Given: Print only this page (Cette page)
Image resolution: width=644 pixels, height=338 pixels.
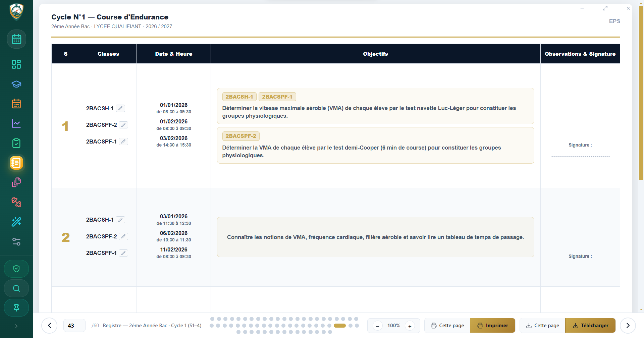Looking at the screenshot, I should pos(447,326).
